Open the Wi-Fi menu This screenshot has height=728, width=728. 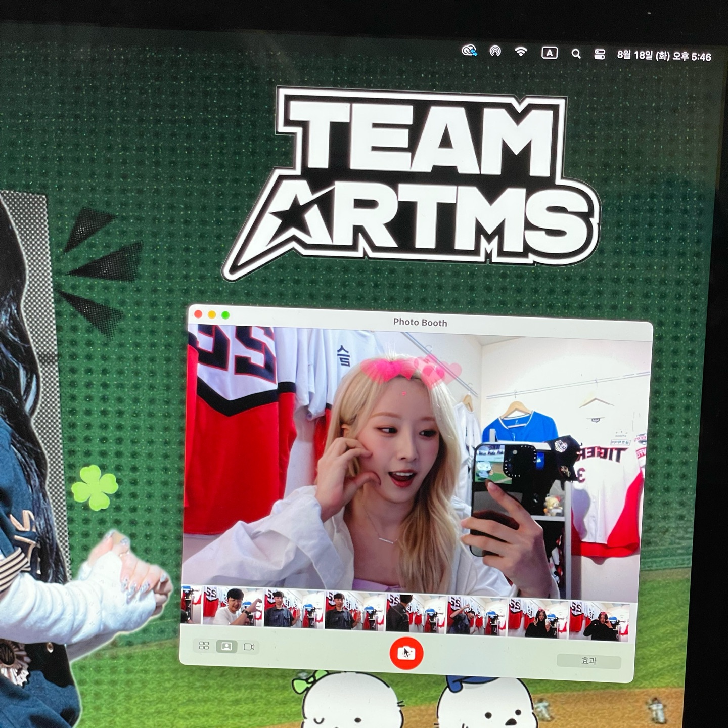tap(521, 52)
